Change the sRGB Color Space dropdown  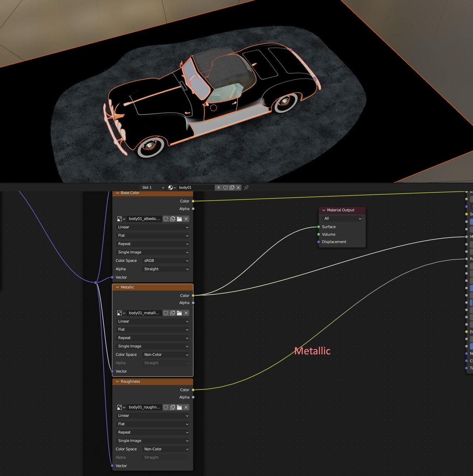pos(166,261)
